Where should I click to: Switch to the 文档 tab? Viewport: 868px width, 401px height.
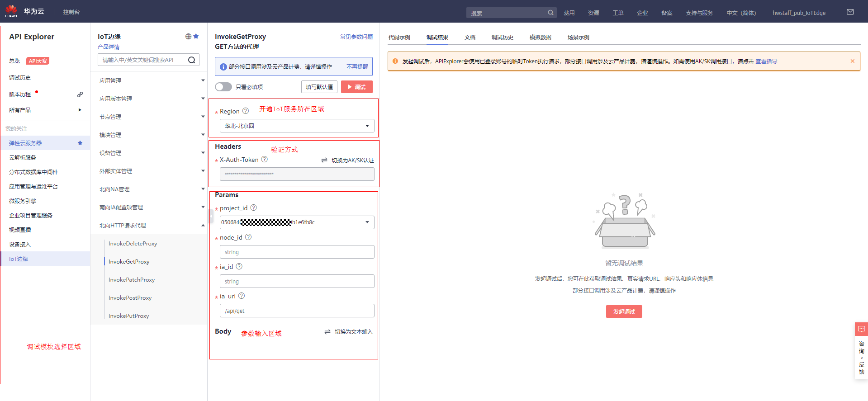tap(470, 37)
